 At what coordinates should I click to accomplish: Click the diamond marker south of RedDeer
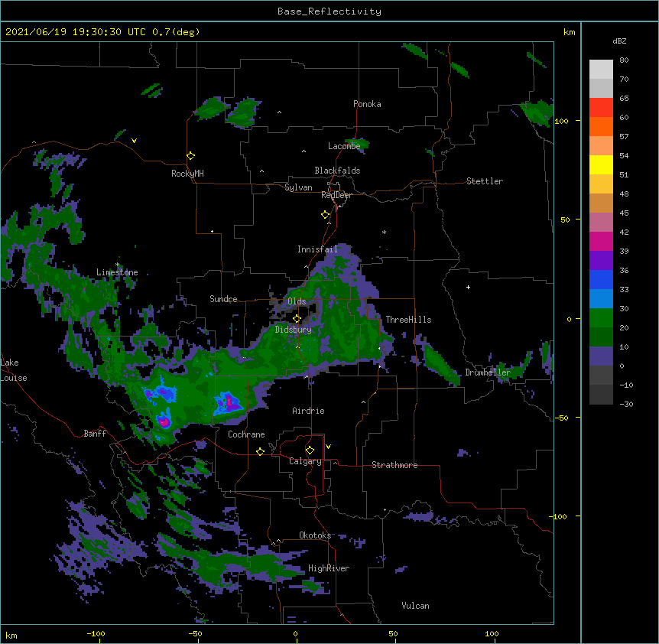point(325,215)
